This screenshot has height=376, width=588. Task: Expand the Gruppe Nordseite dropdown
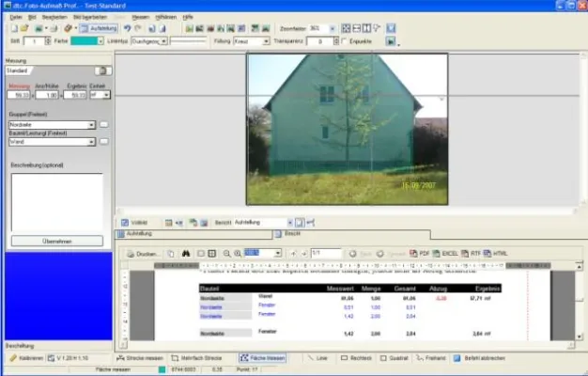[x=92, y=124]
